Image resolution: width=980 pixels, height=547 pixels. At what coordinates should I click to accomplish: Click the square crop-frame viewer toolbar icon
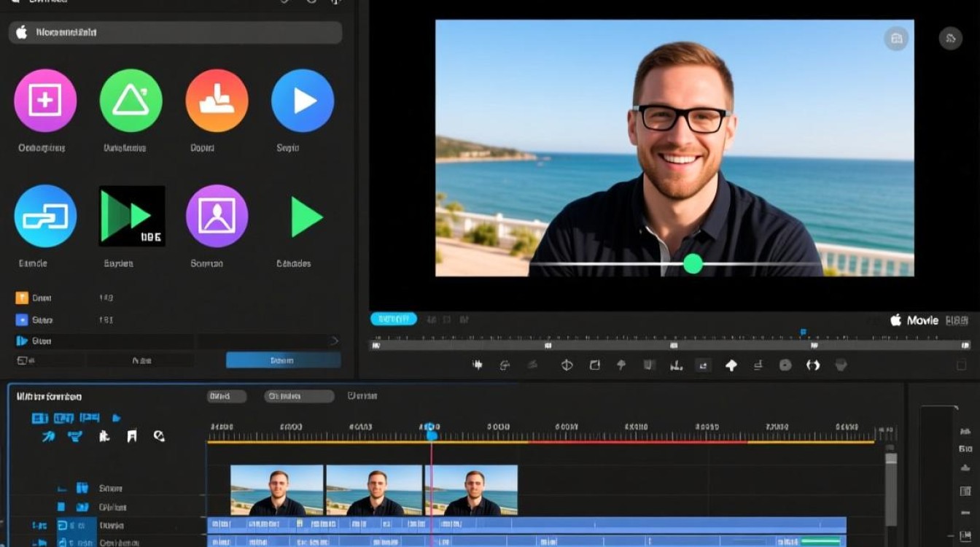click(594, 365)
